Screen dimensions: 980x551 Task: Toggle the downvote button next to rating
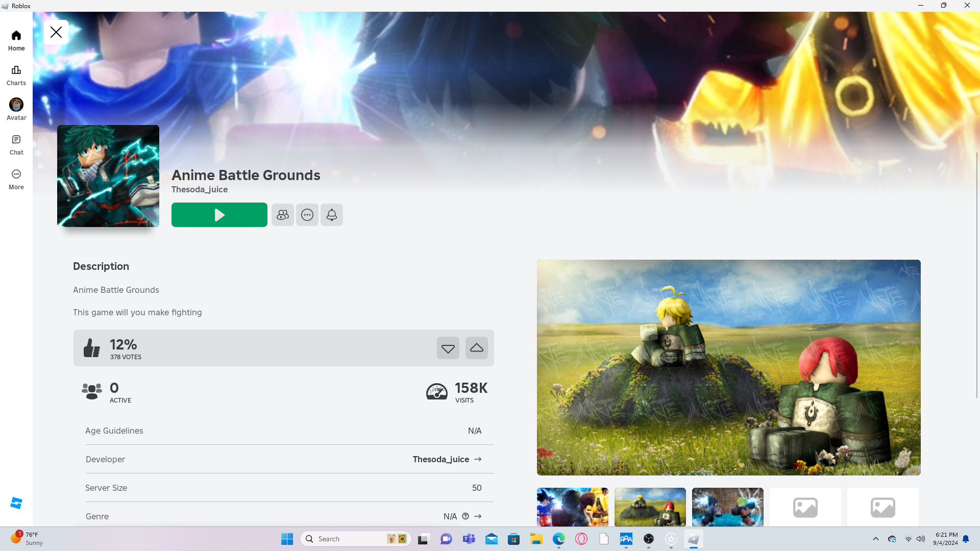[448, 348]
